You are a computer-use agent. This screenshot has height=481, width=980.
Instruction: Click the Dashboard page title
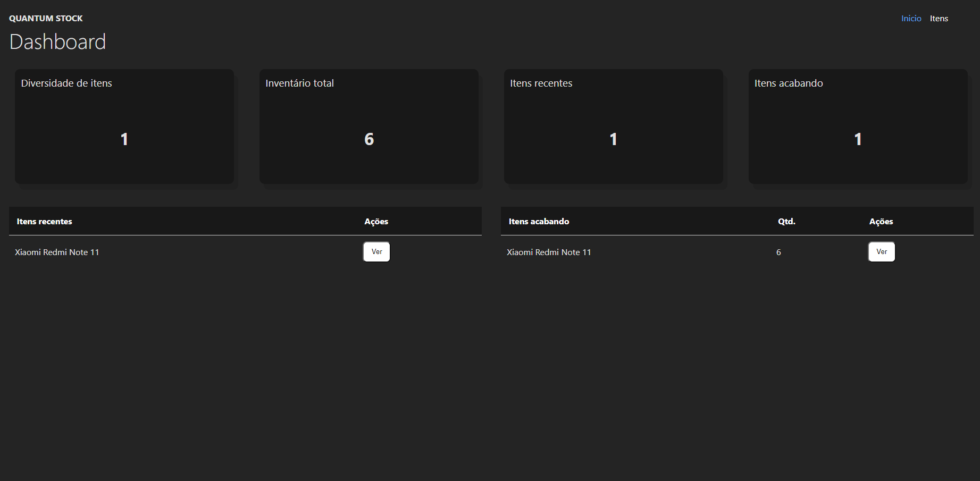pyautogui.click(x=57, y=41)
